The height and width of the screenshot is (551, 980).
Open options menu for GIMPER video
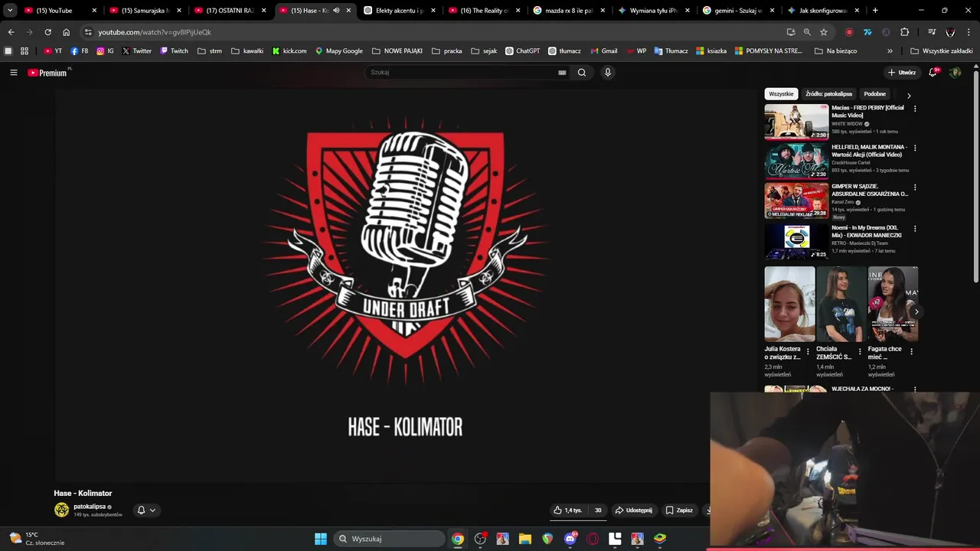pos(915,187)
